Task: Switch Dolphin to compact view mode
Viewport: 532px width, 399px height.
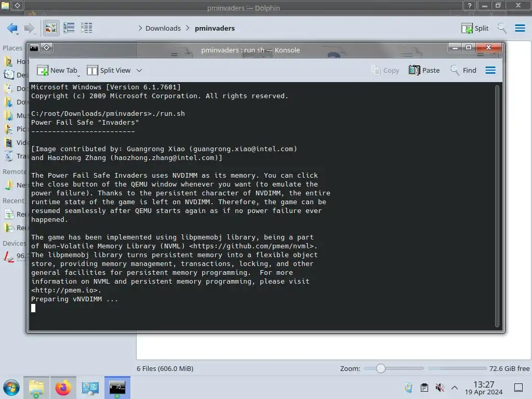Action: pos(69,28)
